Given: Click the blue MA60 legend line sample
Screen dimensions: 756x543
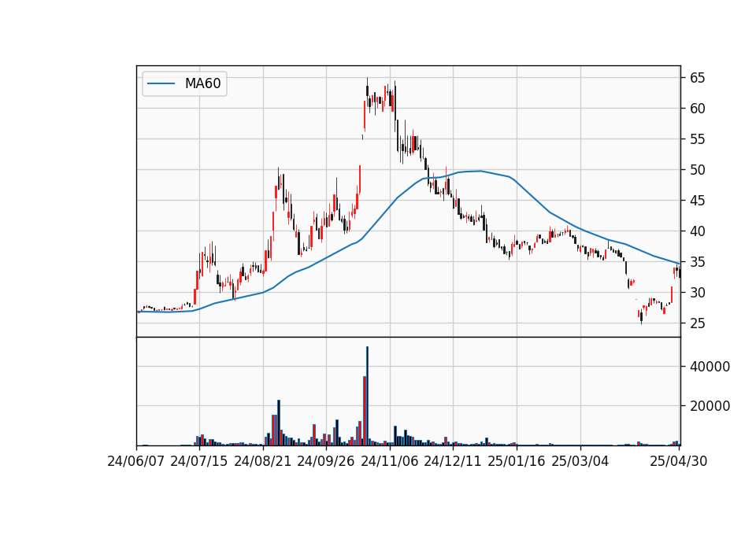Looking at the screenshot, I should pos(161,84).
